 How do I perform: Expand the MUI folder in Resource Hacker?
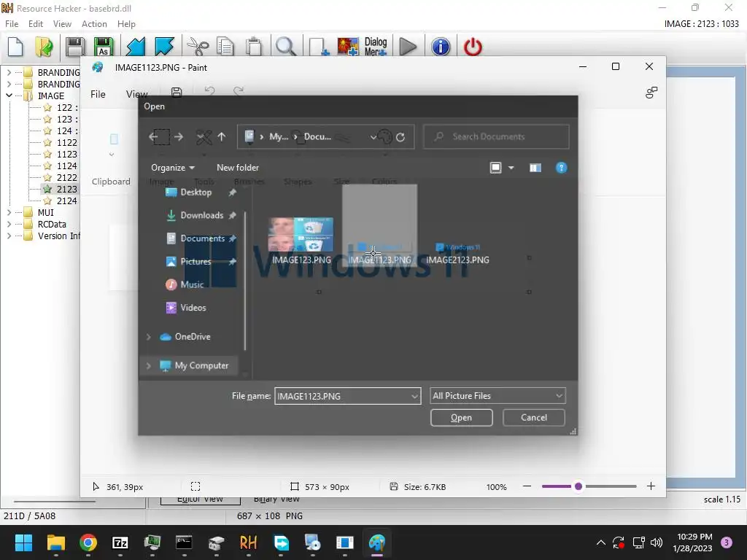click(x=9, y=212)
